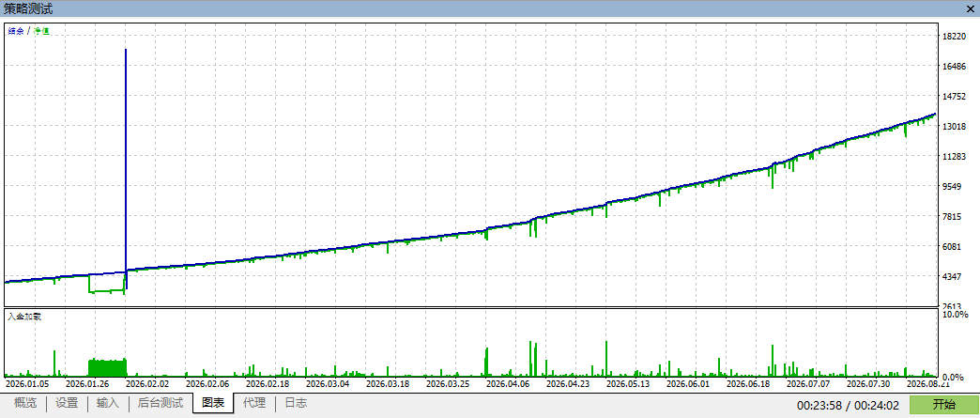Click the 2026.02.02 date label
Viewport: 980px width, 418px height.
[147, 384]
